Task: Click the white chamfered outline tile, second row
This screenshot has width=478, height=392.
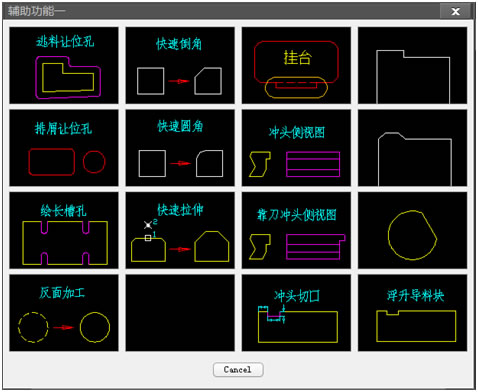Action: [413, 148]
